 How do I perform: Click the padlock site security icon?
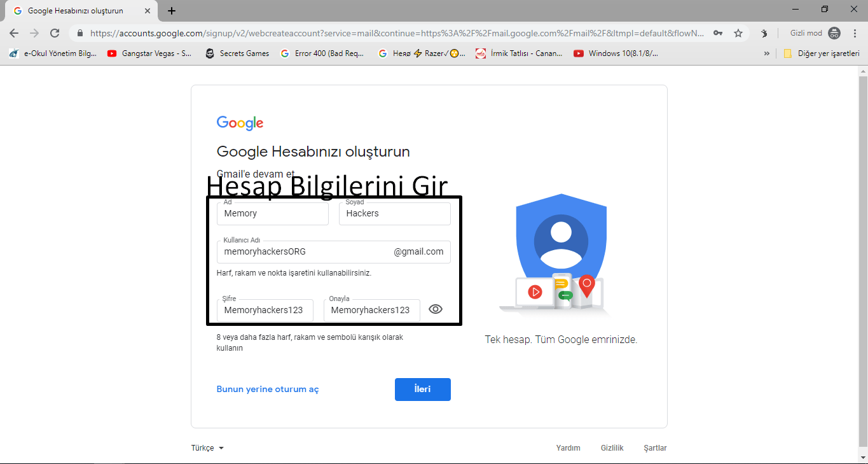(80, 33)
